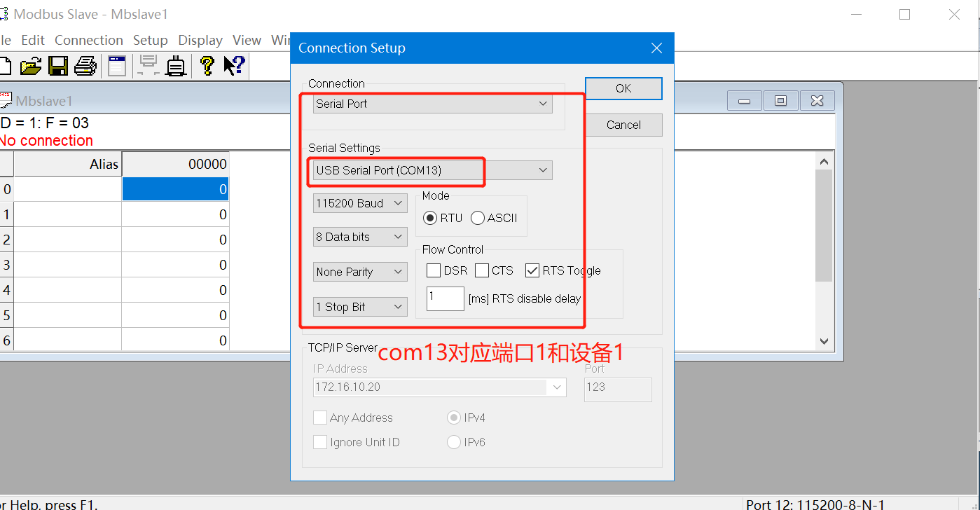This screenshot has height=510, width=980.
Task: Click the yellow question mark About icon
Action: click(207, 67)
